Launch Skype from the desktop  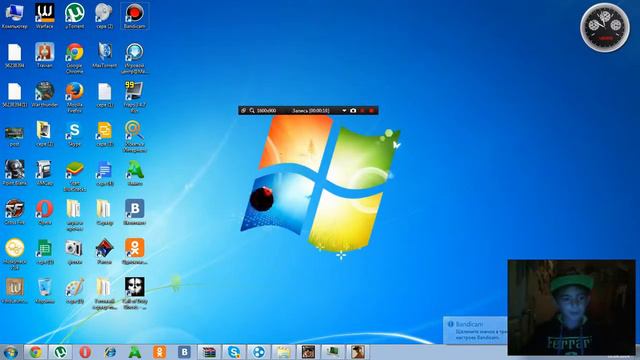[75, 134]
